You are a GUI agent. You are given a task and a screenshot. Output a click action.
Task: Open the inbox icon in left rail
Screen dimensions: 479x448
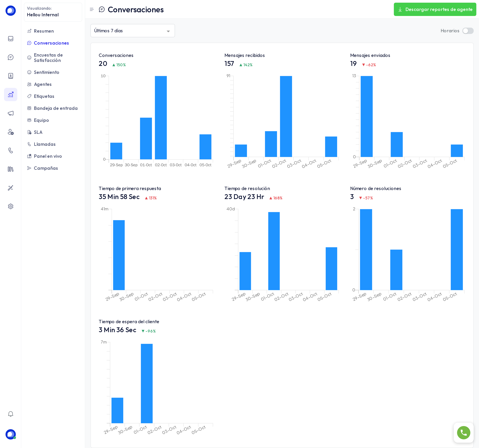tap(11, 39)
